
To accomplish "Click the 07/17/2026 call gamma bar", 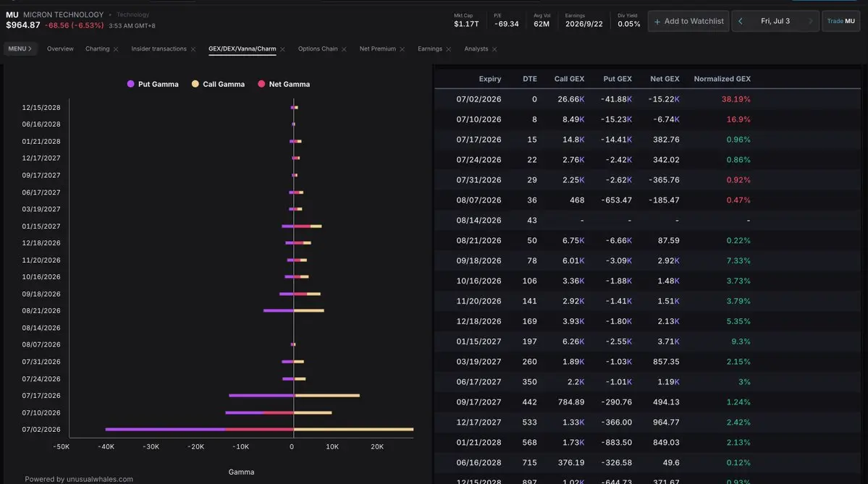I will click(x=327, y=396).
